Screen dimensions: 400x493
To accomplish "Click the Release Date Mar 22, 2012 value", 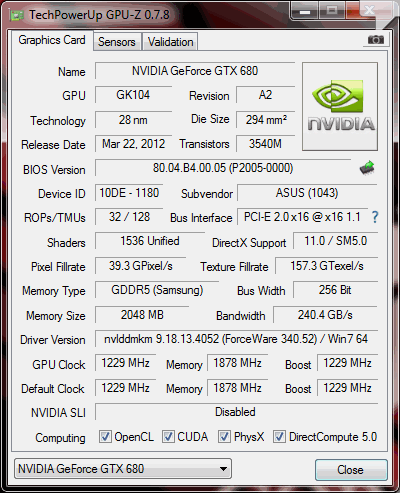I will click(133, 144).
